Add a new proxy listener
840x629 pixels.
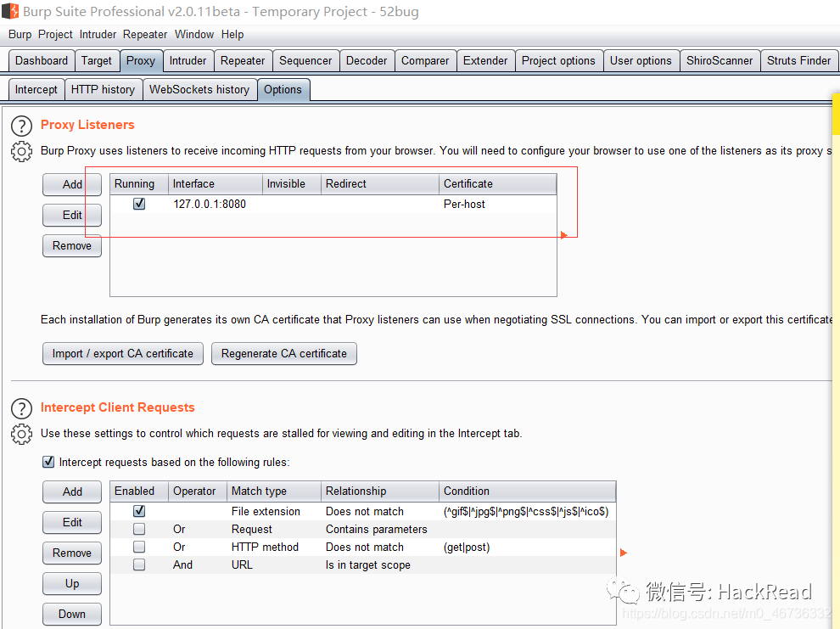[x=72, y=184]
